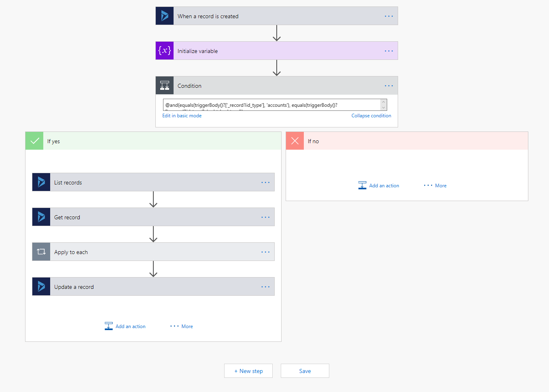Screen dimensions: 549x392
Task: Select the red X icon on 'If no'
Action: 295,140
